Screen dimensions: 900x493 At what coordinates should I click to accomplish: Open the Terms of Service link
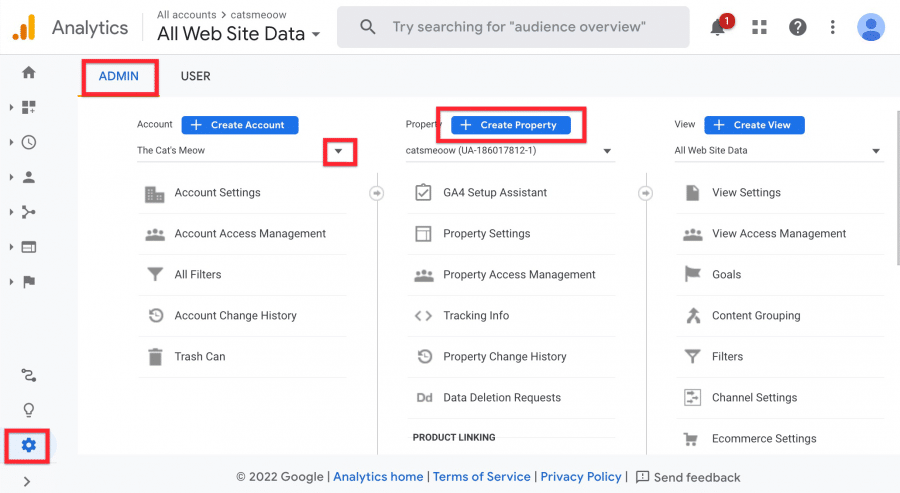coord(482,477)
